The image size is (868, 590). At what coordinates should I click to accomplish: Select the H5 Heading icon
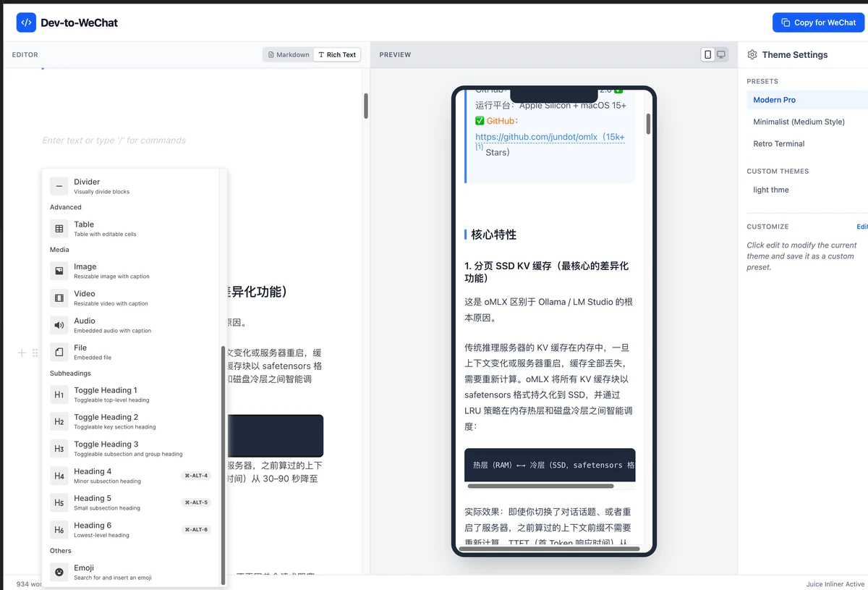(59, 502)
